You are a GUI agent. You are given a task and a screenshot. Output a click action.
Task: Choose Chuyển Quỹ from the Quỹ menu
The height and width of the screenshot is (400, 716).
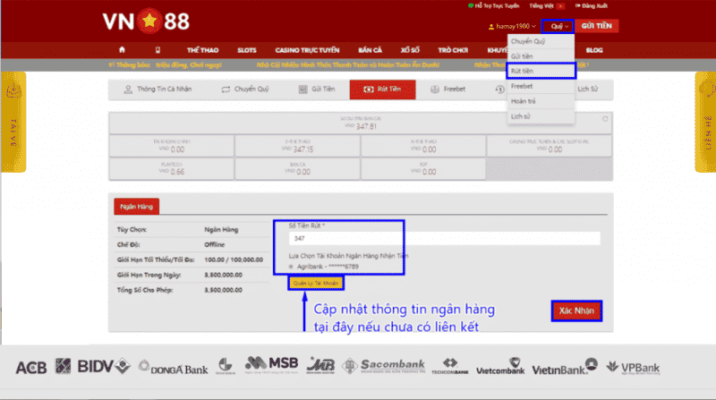coord(541,41)
